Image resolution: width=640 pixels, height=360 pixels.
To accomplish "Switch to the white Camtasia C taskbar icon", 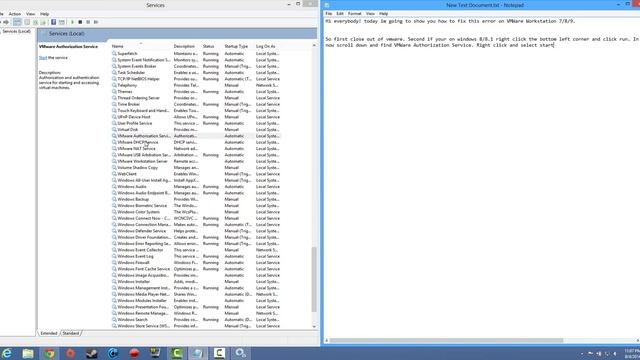I will 219,353.
